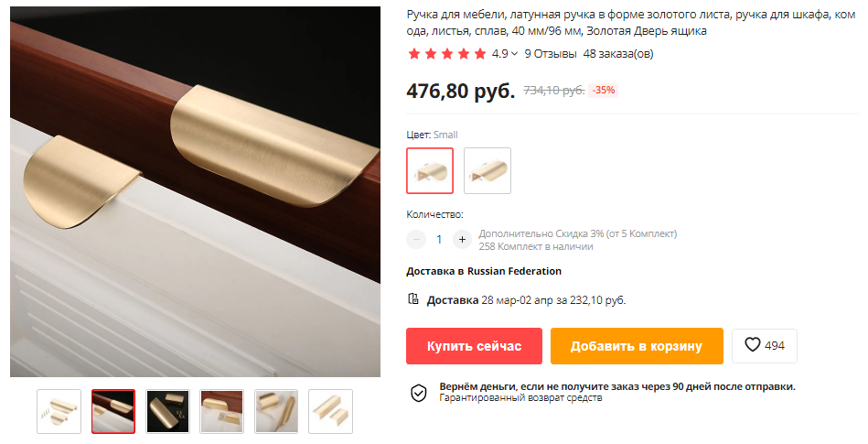868x444 pixels.
Task: View last thumbnail of handle profile
Action: [330, 411]
